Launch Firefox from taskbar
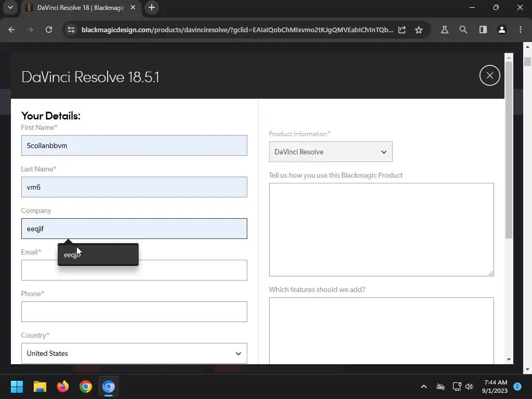This screenshot has height=399, width=532. point(63,387)
